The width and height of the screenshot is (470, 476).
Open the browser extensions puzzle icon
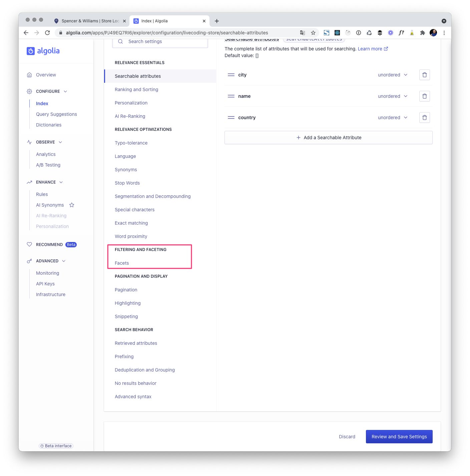[423, 33]
